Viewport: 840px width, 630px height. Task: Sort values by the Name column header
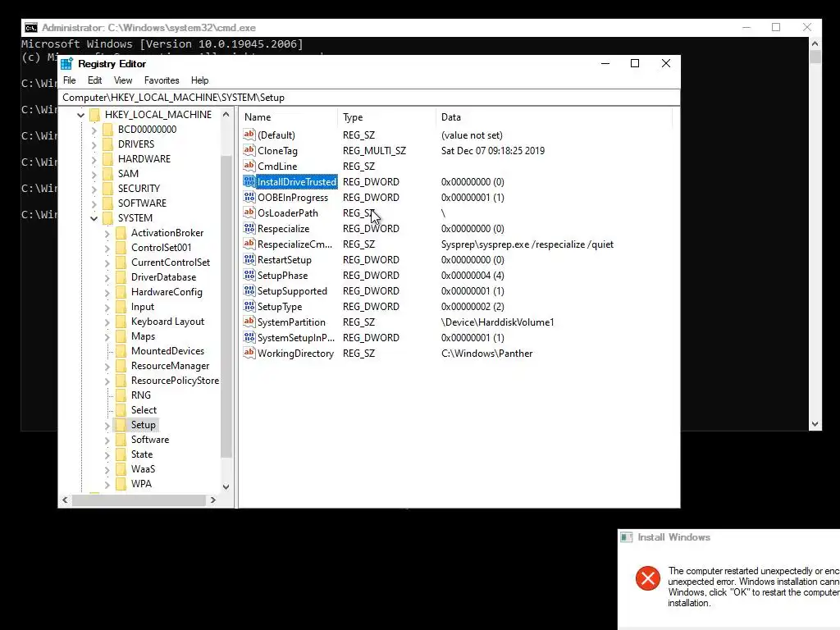288,117
